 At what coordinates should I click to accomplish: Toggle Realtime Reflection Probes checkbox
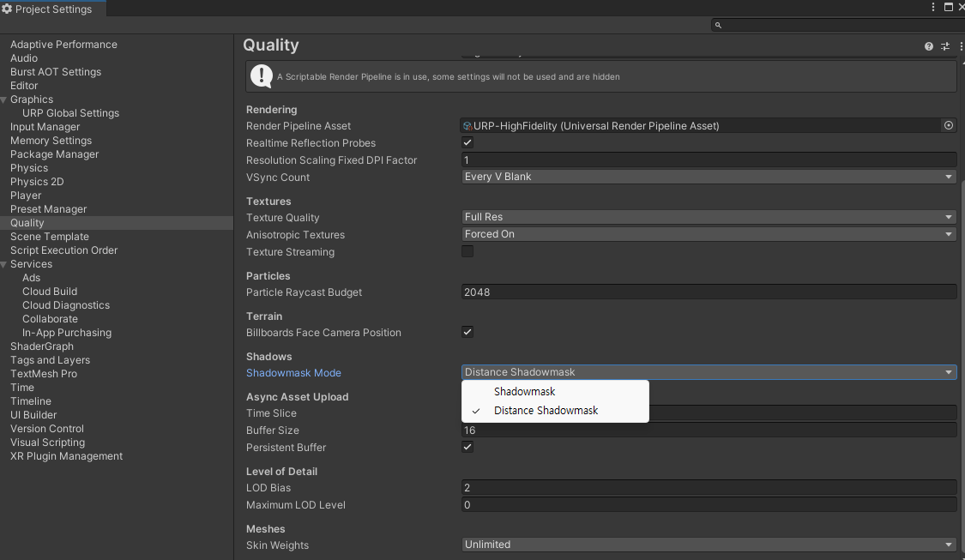click(x=467, y=142)
